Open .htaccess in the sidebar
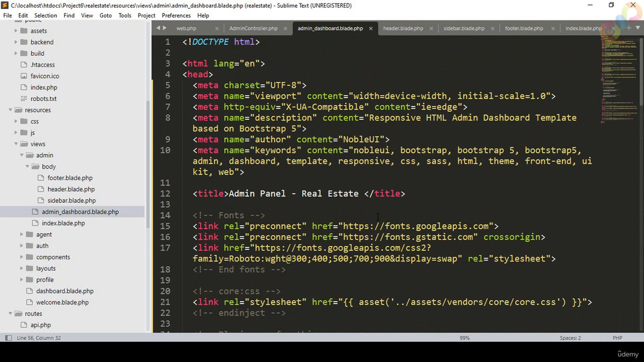644x362 pixels. pyautogui.click(x=42, y=65)
